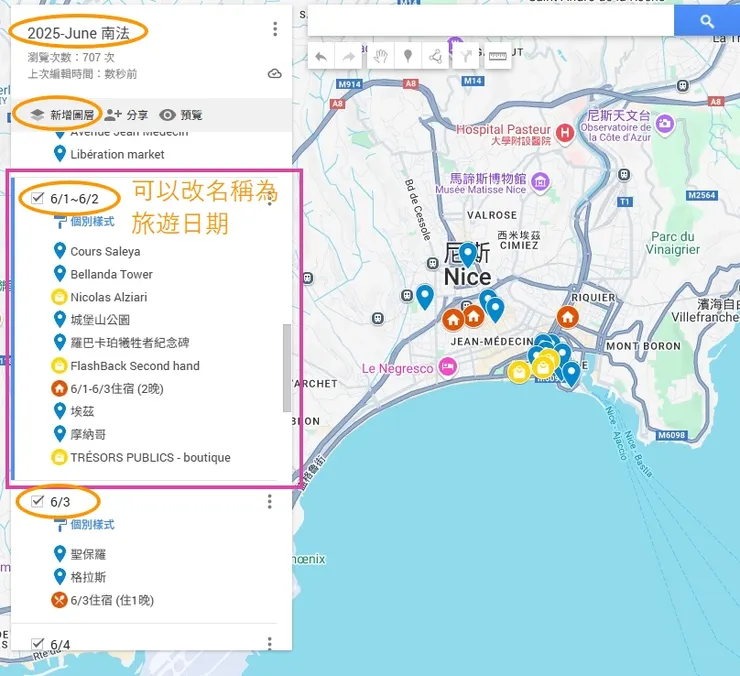This screenshot has width=740, height=676.
Task: Click TRÉSORS PUBLICS boutique yellow icon
Action: (x=59, y=457)
